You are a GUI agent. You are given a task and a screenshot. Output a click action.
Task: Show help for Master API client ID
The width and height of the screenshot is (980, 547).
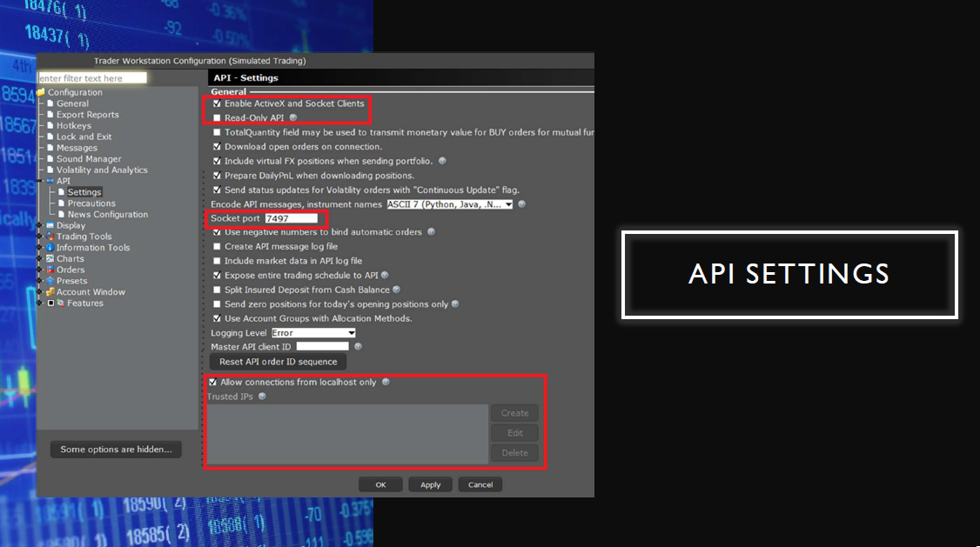(x=358, y=347)
